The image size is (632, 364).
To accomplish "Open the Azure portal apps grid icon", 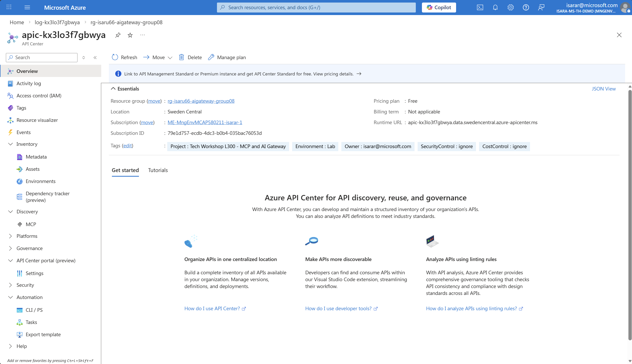I will [9, 7].
